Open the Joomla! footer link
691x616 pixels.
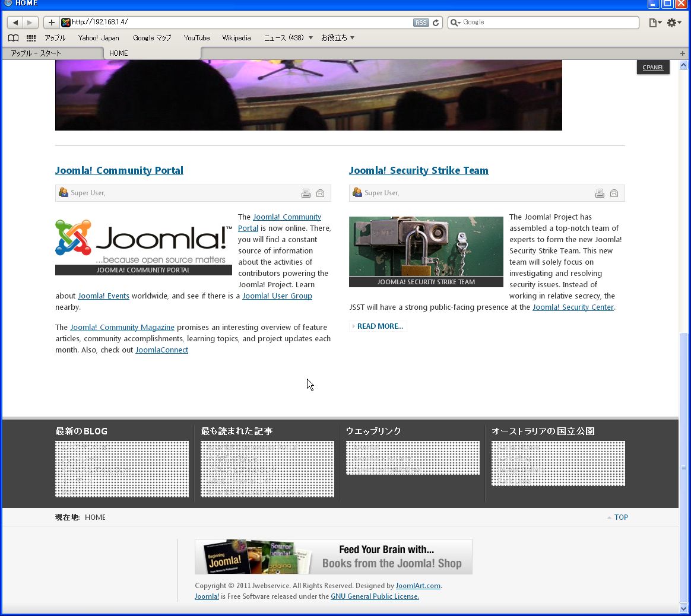[207, 596]
